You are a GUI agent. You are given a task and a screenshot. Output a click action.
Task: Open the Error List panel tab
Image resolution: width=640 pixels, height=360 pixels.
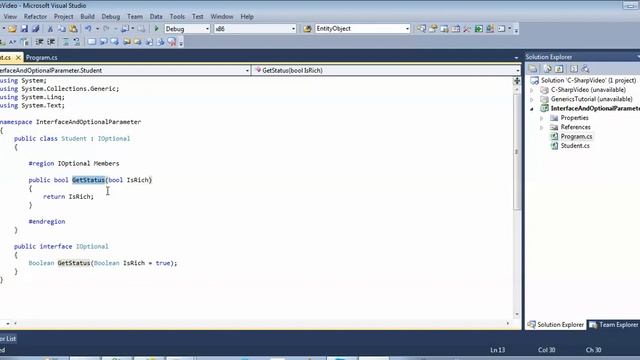(8, 339)
